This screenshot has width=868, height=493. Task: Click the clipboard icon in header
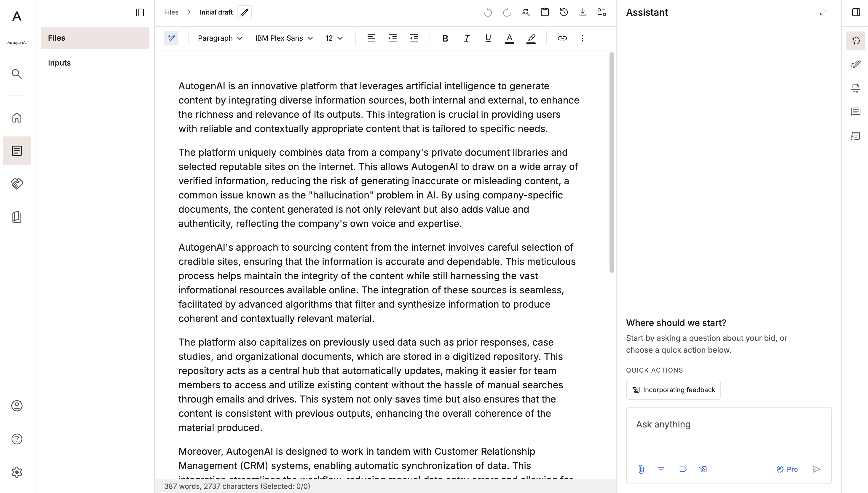(x=545, y=12)
